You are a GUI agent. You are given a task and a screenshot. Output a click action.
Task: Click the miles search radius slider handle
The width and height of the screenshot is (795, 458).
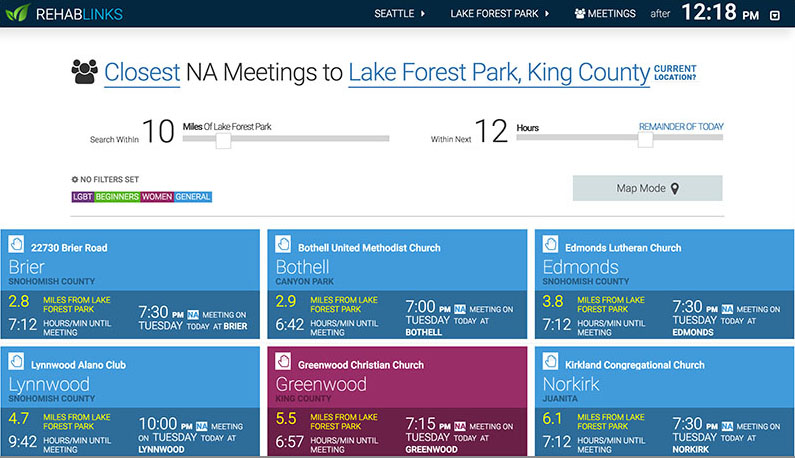coord(223,140)
